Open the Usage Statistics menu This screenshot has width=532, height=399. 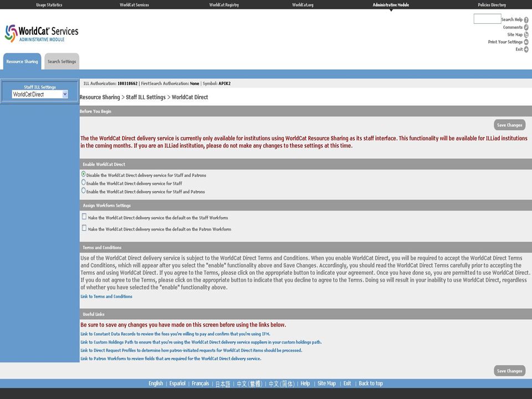49,5
